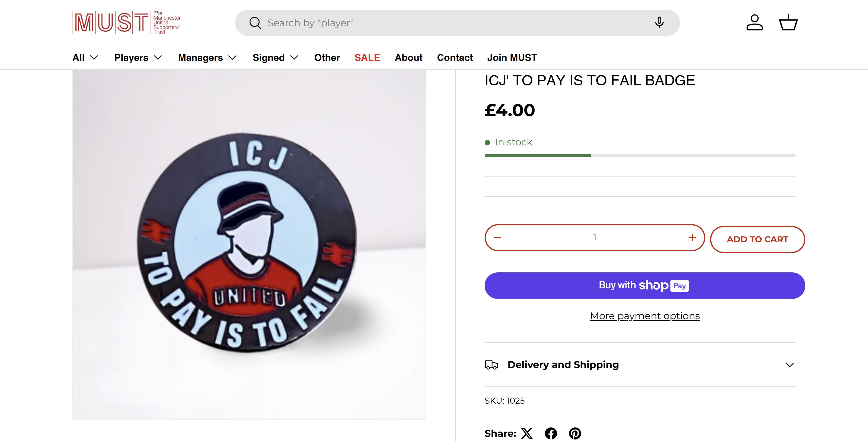Screen dimensions: 868x441
Task: Share product on Facebook
Action: coord(551,433)
